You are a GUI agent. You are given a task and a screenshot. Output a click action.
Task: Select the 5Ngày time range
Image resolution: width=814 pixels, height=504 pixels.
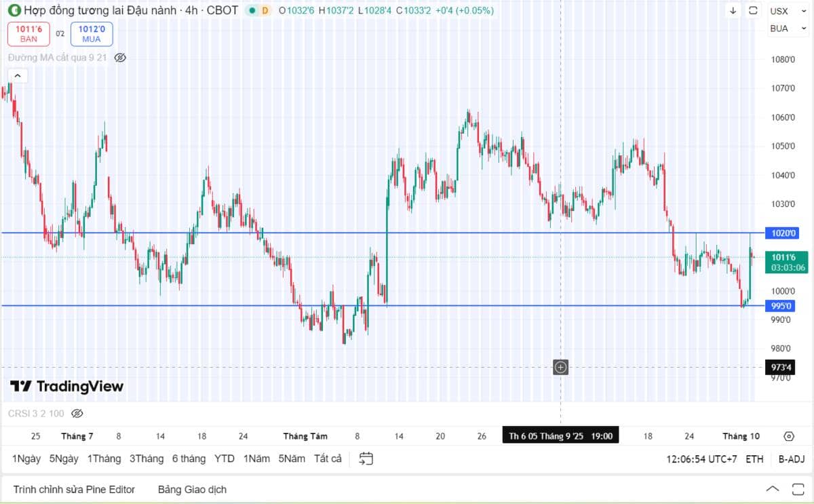click(x=64, y=459)
